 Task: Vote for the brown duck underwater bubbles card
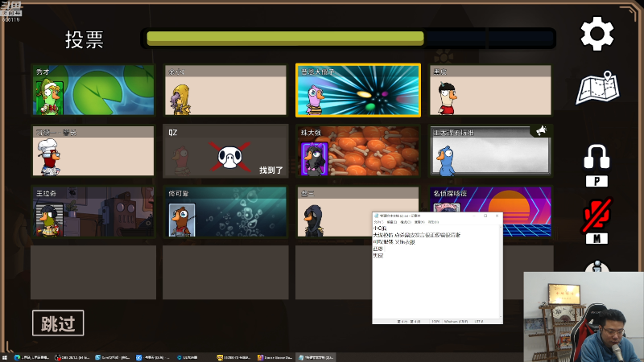pos(225,212)
